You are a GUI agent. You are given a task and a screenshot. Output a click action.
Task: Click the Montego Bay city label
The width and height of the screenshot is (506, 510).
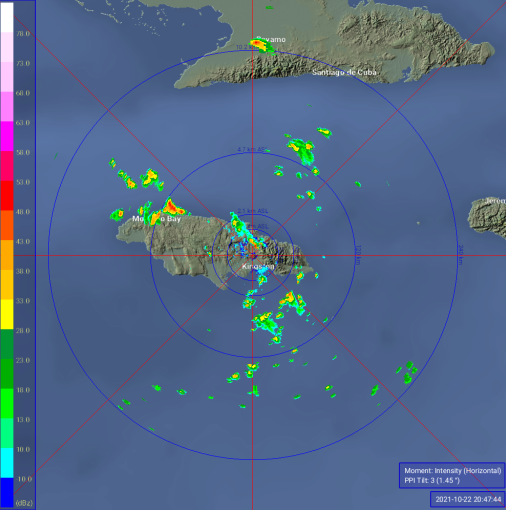coord(156,219)
